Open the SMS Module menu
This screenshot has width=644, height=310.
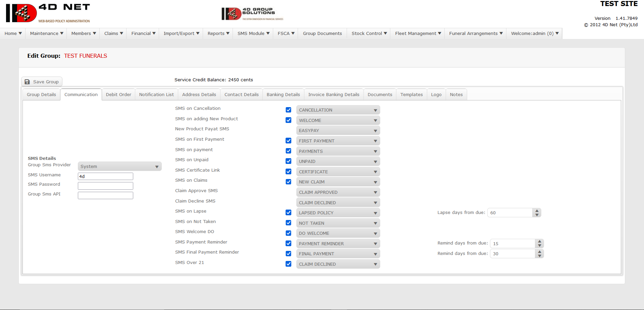[x=253, y=33]
